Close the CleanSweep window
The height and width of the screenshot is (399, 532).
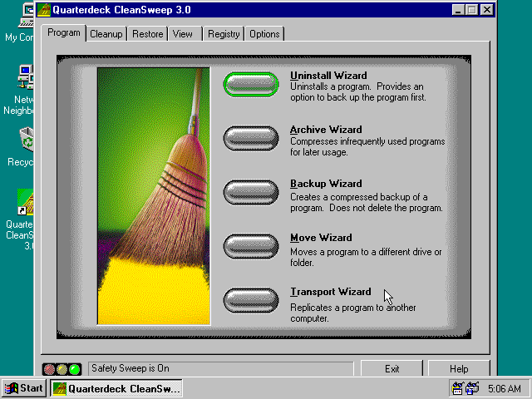487,10
